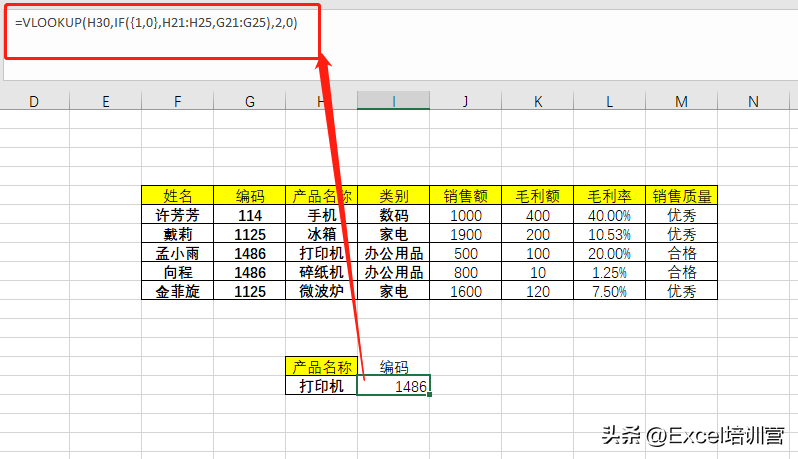
Task: Select the 家电 cell in 金菲旋's row
Action: click(x=393, y=291)
